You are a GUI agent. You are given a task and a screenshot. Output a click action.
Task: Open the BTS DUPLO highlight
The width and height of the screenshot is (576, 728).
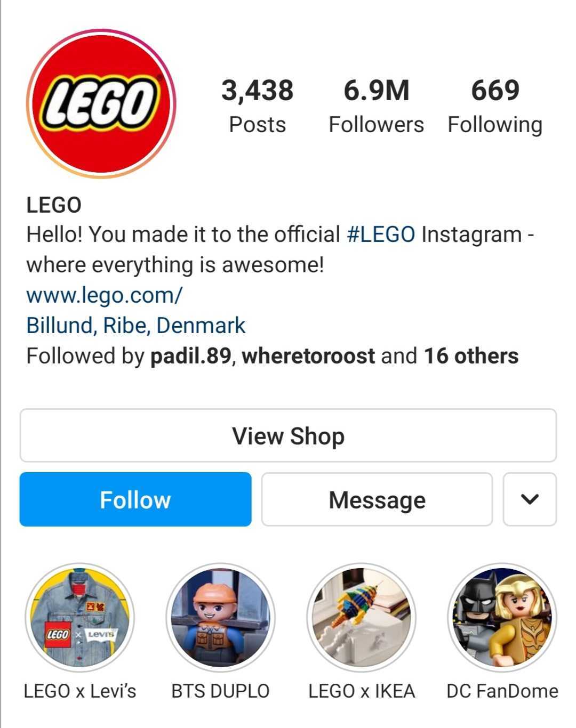(x=221, y=617)
